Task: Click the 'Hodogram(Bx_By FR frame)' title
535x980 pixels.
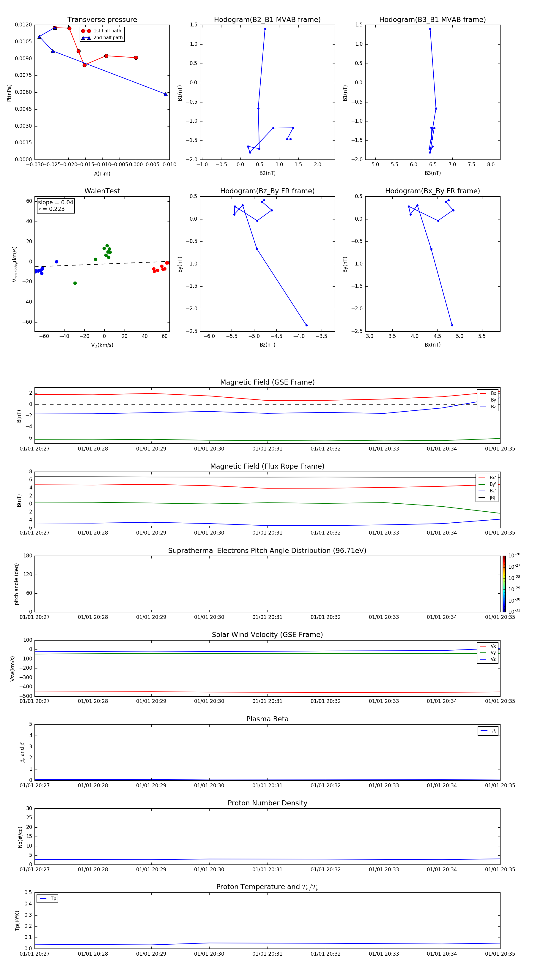Action: pyautogui.click(x=432, y=191)
